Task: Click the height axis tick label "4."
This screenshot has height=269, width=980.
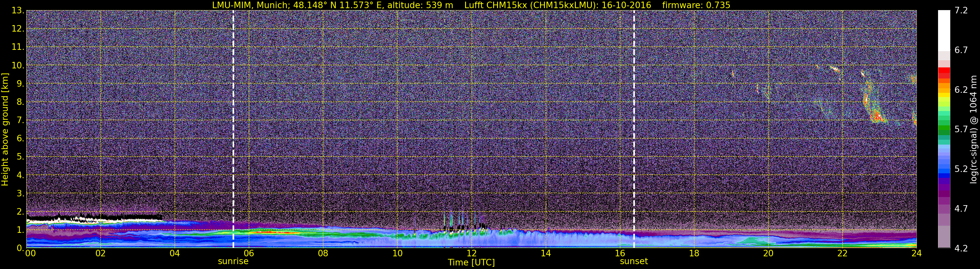Action: point(20,175)
